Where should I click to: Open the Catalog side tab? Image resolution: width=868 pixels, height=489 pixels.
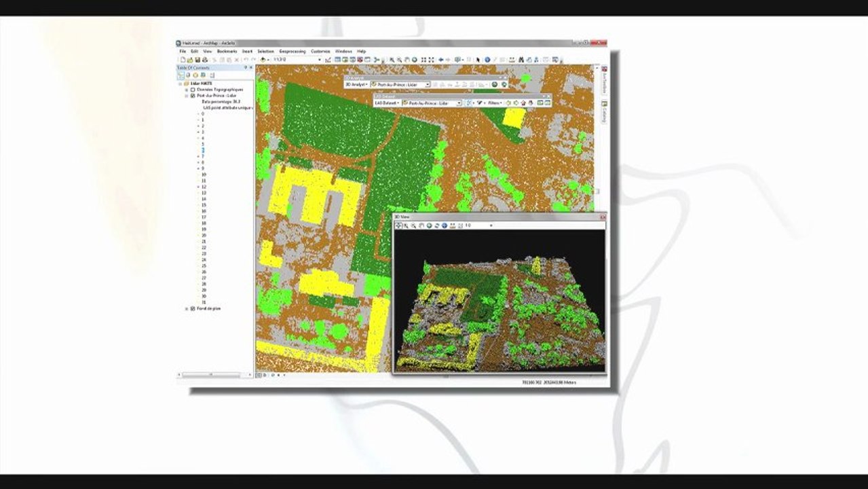coord(604,112)
